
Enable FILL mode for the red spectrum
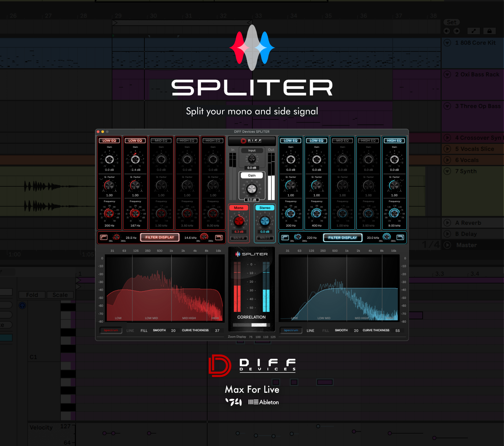pyautogui.click(x=144, y=330)
